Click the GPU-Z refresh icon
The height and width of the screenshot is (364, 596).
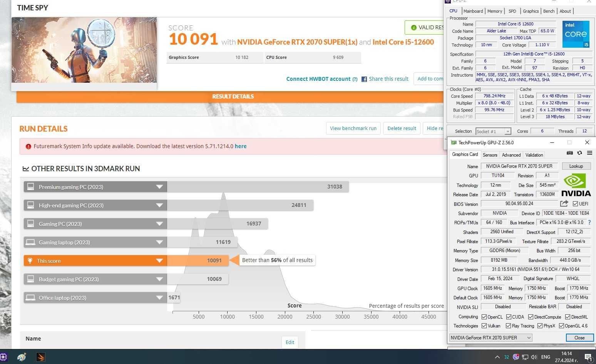point(579,153)
